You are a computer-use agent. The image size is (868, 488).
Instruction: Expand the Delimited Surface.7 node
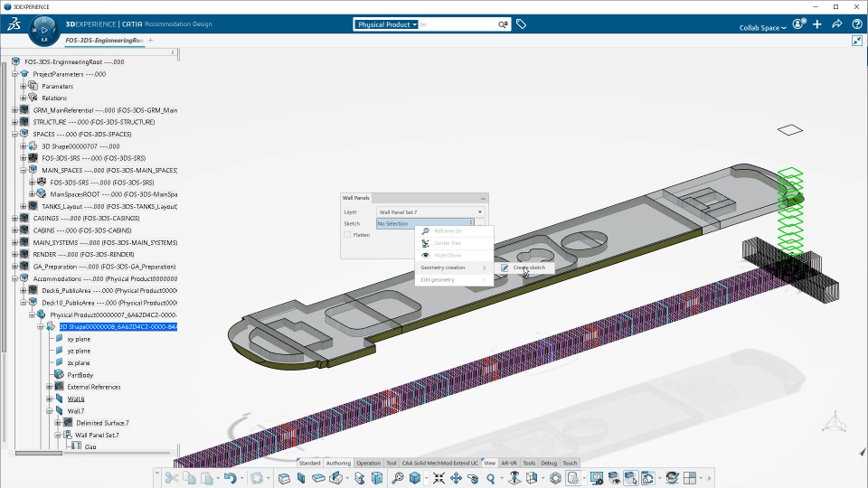tap(58, 423)
